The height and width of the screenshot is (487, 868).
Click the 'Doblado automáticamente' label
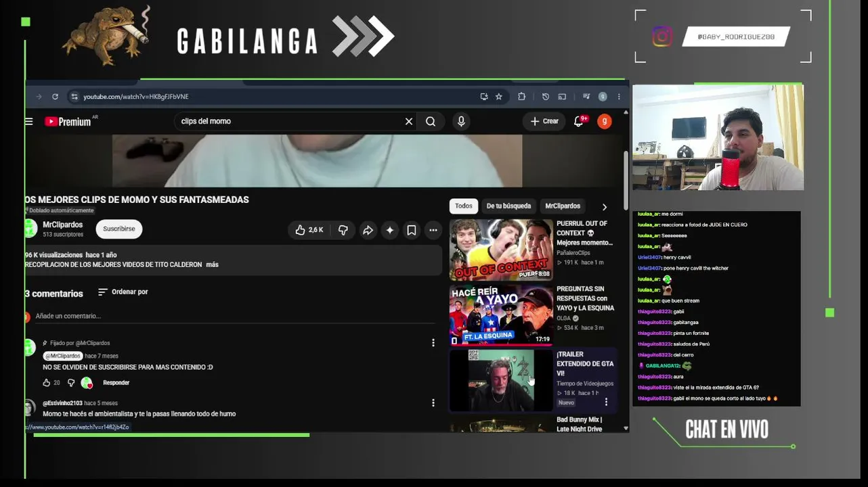[60, 210]
